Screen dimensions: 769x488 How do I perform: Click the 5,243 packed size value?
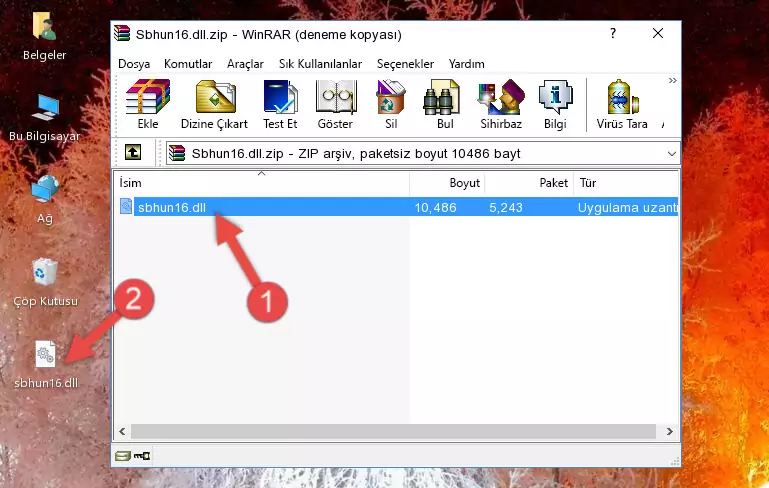point(506,207)
